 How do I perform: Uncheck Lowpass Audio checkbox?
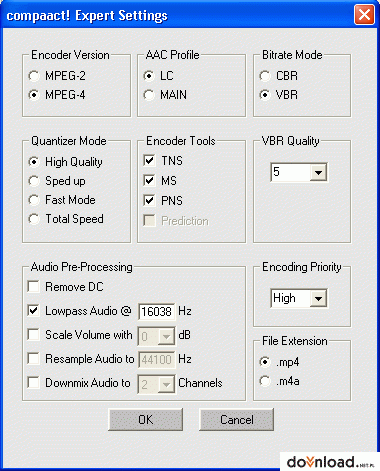tap(33, 311)
